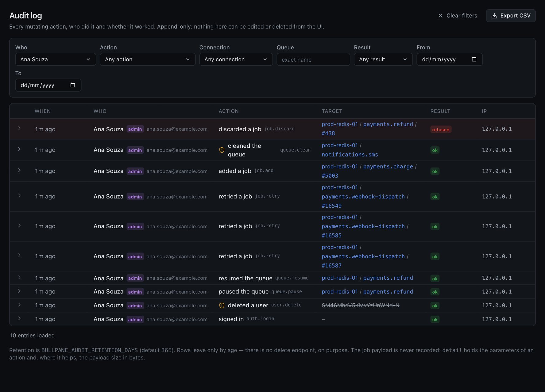Click the From date field
The width and height of the screenshot is (545, 392).
pyautogui.click(x=450, y=59)
